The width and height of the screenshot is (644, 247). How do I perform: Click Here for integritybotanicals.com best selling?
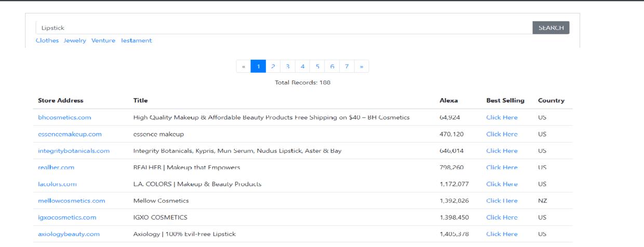coord(502,151)
